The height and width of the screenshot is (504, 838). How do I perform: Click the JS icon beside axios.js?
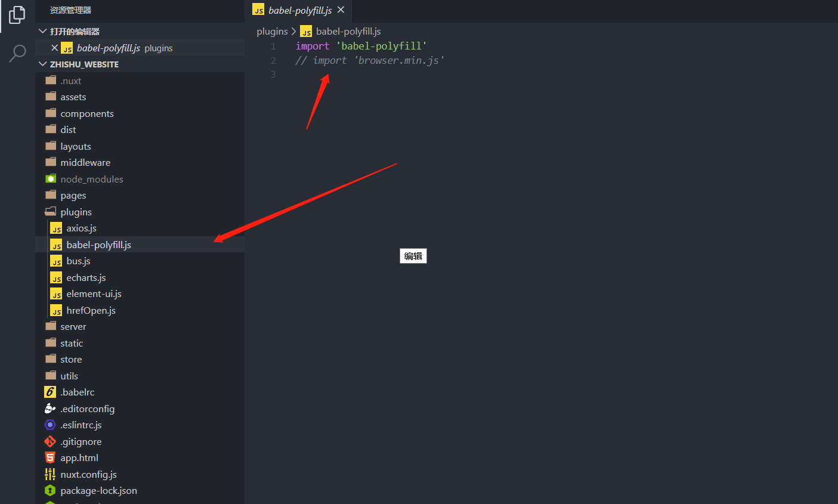tap(56, 228)
